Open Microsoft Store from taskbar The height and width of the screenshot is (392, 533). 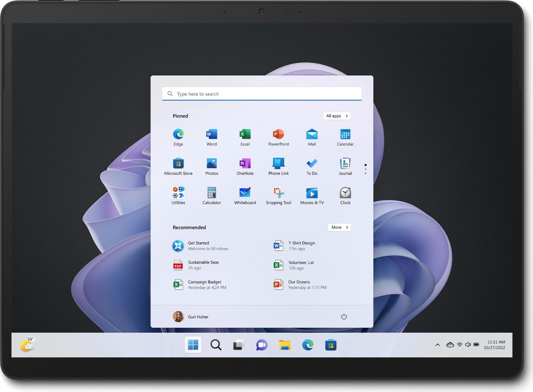click(x=331, y=345)
